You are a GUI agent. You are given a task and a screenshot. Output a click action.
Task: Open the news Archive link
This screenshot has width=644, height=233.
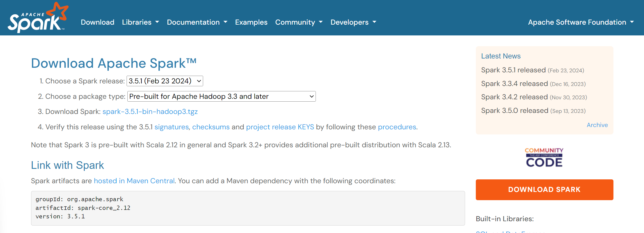[597, 125]
